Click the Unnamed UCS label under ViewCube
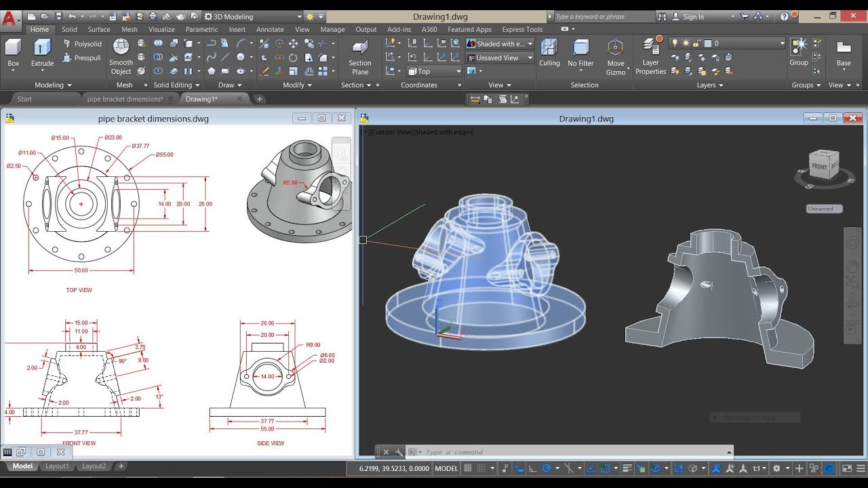This screenshot has height=488, width=868. click(824, 209)
